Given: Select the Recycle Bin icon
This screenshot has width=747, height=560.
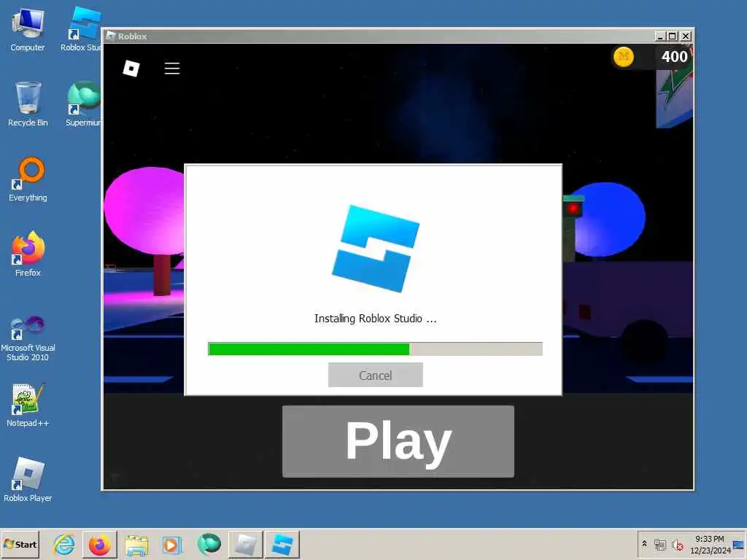Looking at the screenshot, I should (28, 104).
